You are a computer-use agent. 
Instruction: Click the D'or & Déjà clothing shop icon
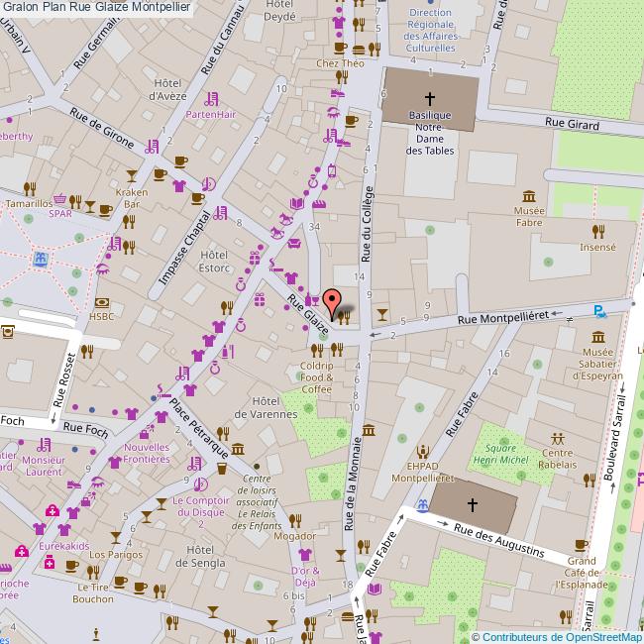click(x=304, y=555)
